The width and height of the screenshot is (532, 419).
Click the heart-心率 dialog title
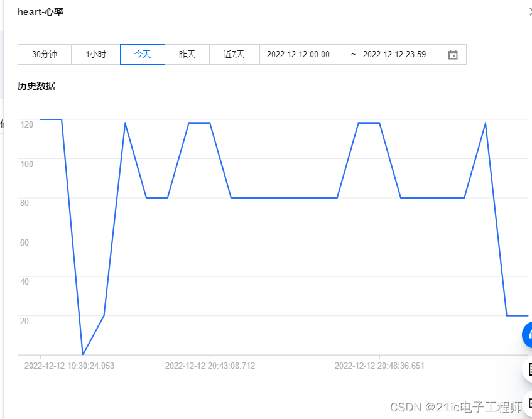(40, 12)
